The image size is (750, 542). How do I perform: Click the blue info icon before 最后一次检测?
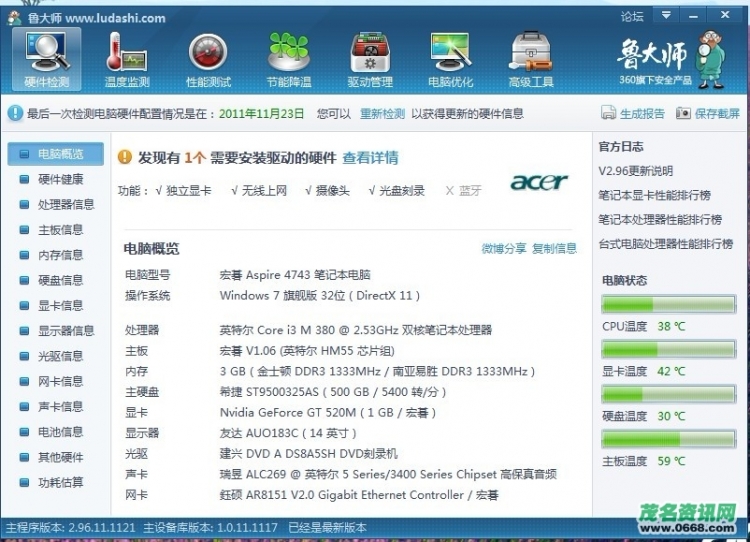[15, 113]
